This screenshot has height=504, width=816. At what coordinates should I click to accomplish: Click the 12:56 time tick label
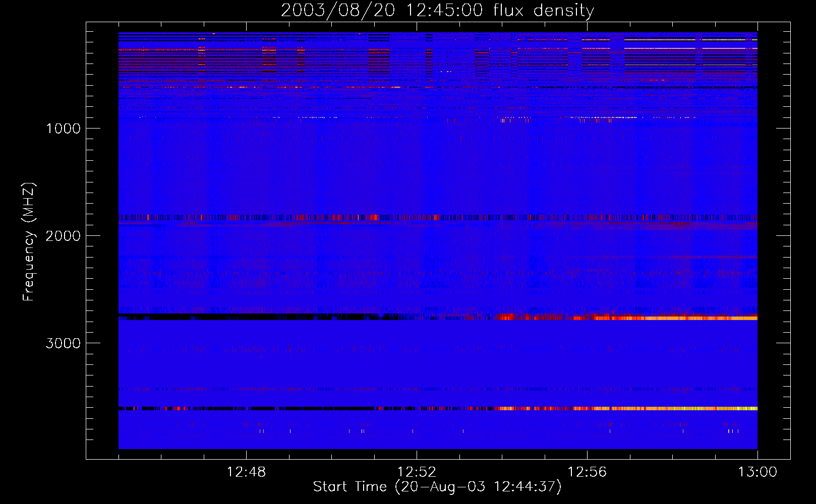[587, 472]
